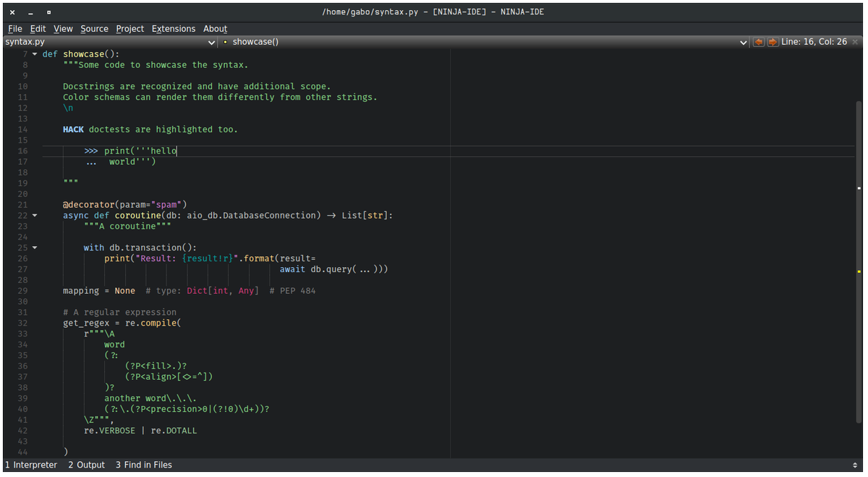868x477 pixels.
Task: Go back with the orange left arrow
Action: coord(759,42)
